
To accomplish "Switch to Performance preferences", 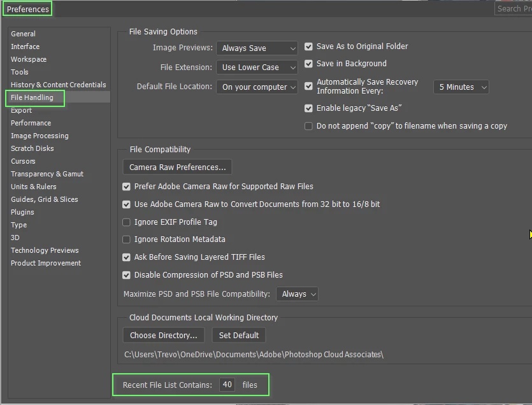I will point(31,123).
